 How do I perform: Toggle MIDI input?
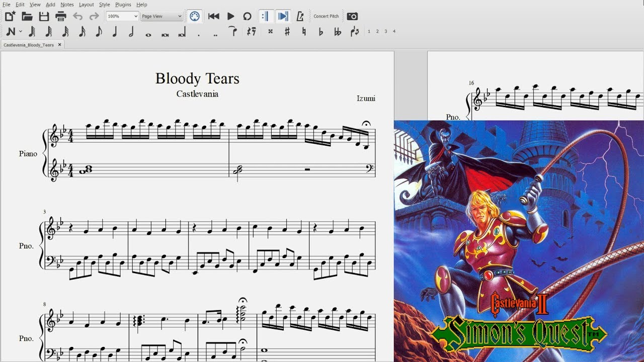click(195, 16)
